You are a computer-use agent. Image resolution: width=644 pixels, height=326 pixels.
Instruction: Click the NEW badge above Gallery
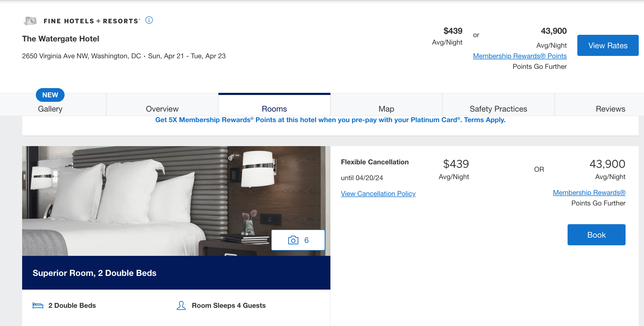[x=50, y=95]
